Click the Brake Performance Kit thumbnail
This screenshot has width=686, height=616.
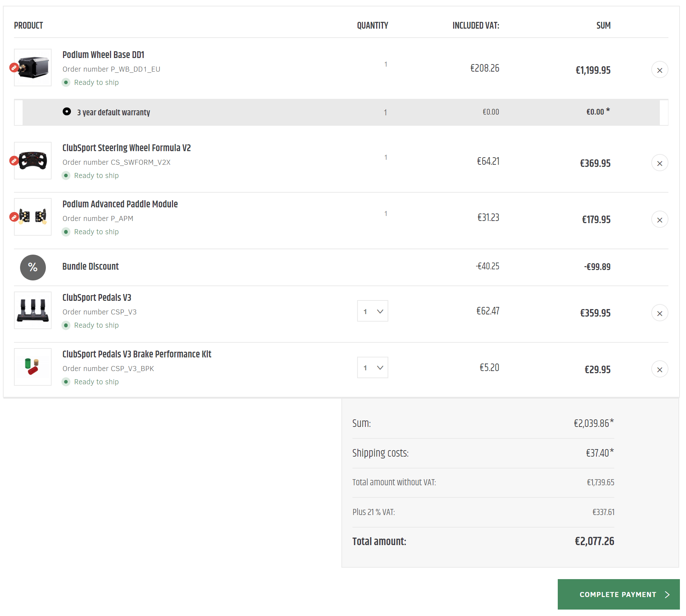(x=33, y=367)
